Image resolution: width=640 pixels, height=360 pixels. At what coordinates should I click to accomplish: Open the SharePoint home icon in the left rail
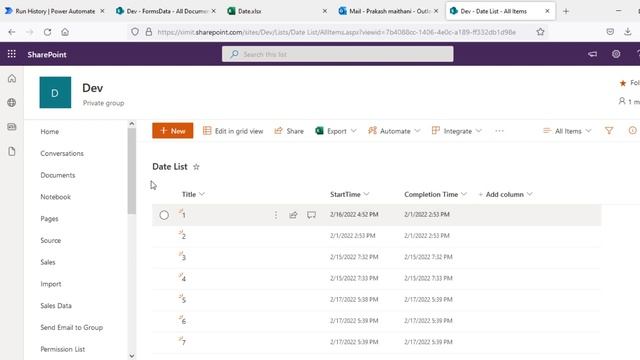12,78
